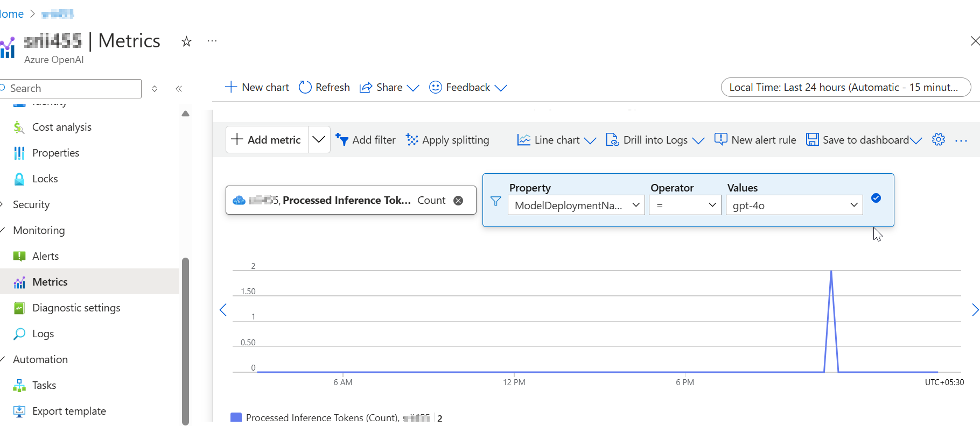The height and width of the screenshot is (426, 980).
Task: Click the Search box in sidebar
Action: pos(71,88)
